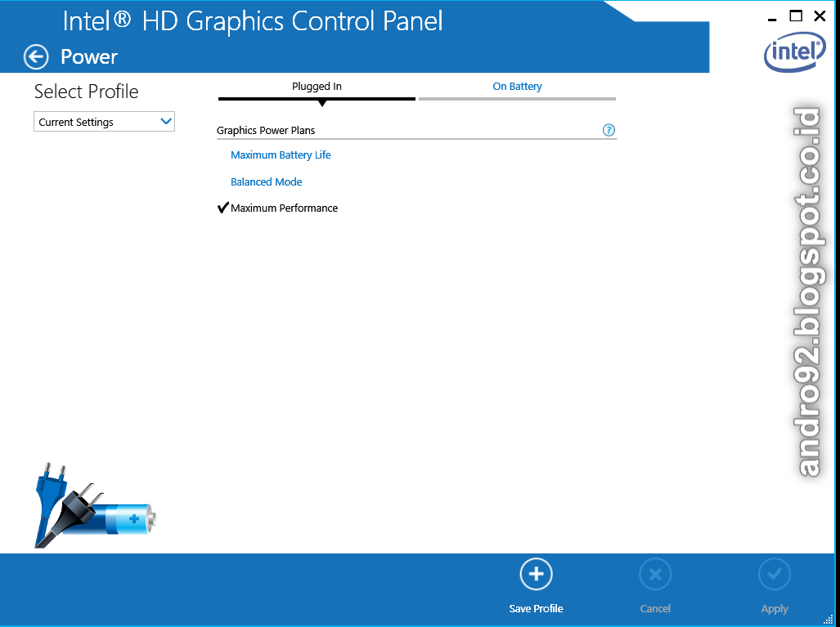
Task: Click the Power section title
Action: 89,56
